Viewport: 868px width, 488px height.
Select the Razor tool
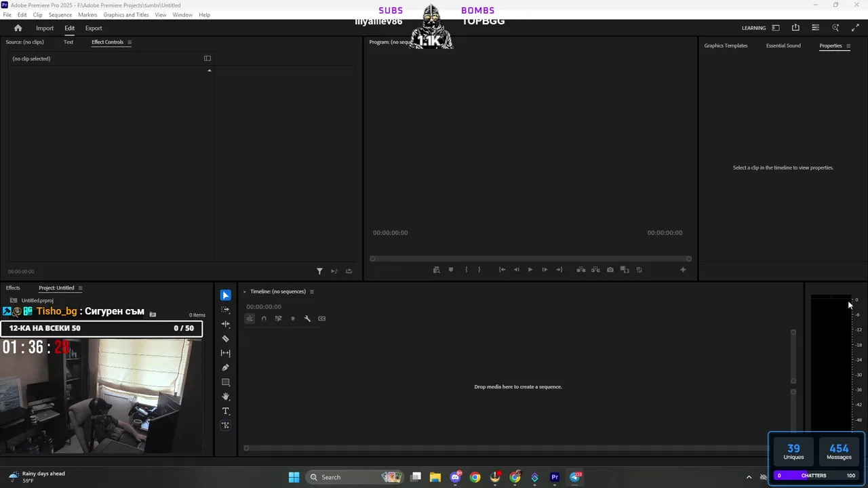[x=226, y=339]
